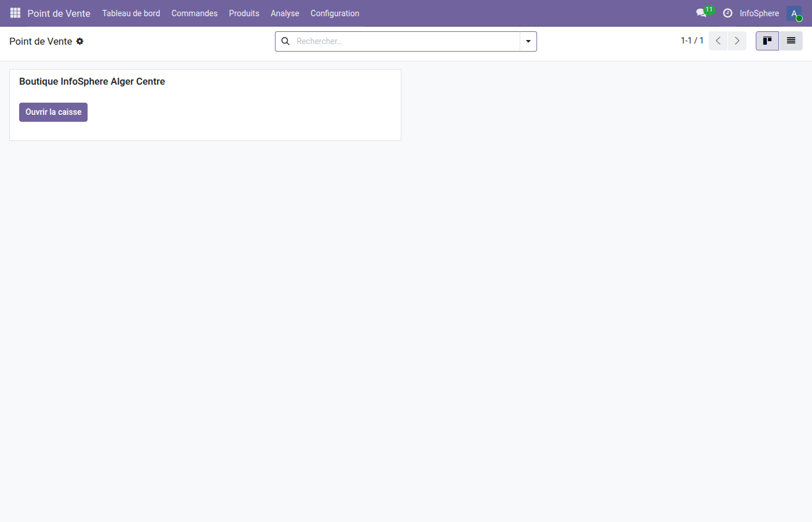
Task: Open the apps grid menu
Action: (x=14, y=13)
